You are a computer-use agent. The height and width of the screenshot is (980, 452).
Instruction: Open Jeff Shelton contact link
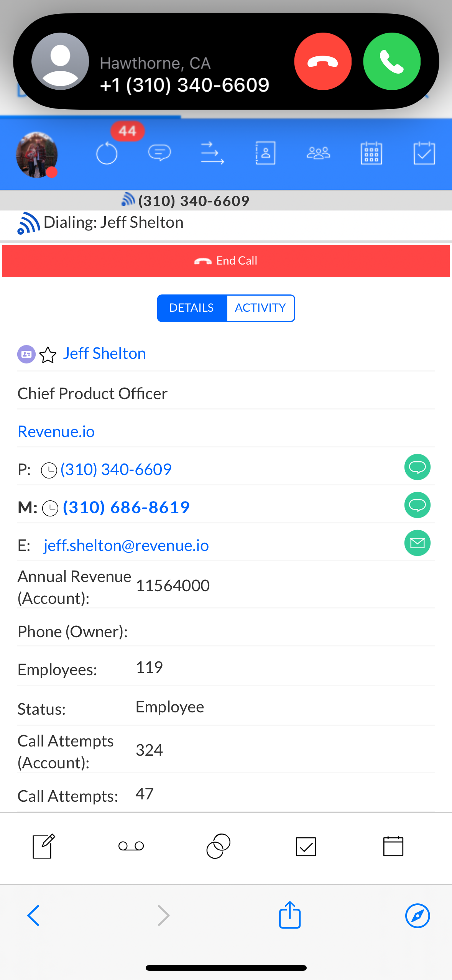(104, 354)
